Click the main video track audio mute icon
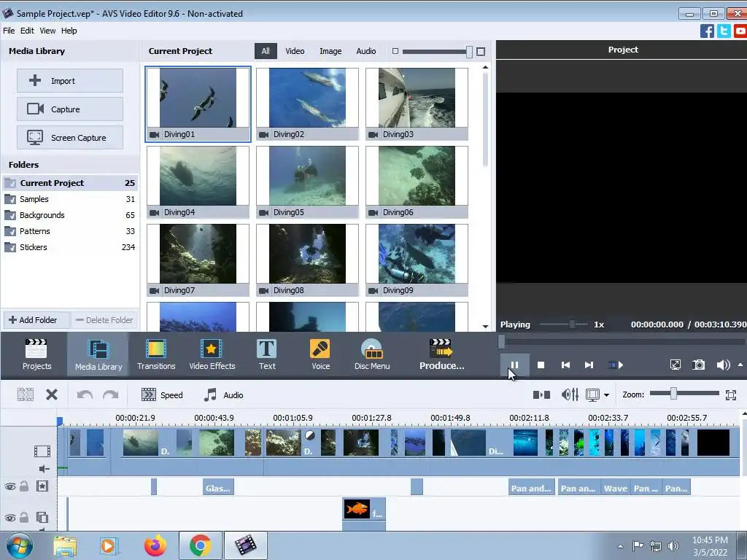 click(x=44, y=469)
